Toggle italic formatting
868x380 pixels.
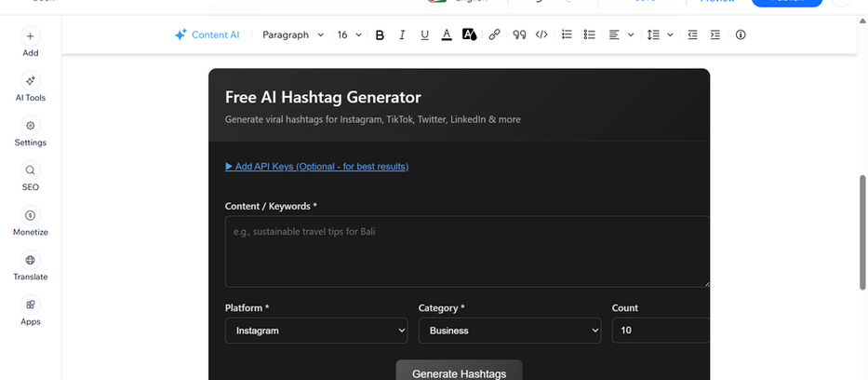tap(402, 34)
